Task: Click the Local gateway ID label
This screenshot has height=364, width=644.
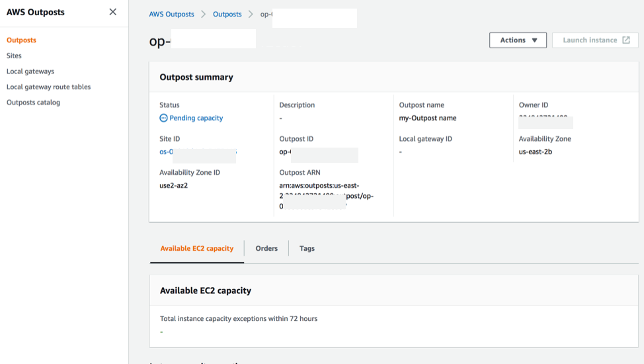Action: [x=426, y=139]
